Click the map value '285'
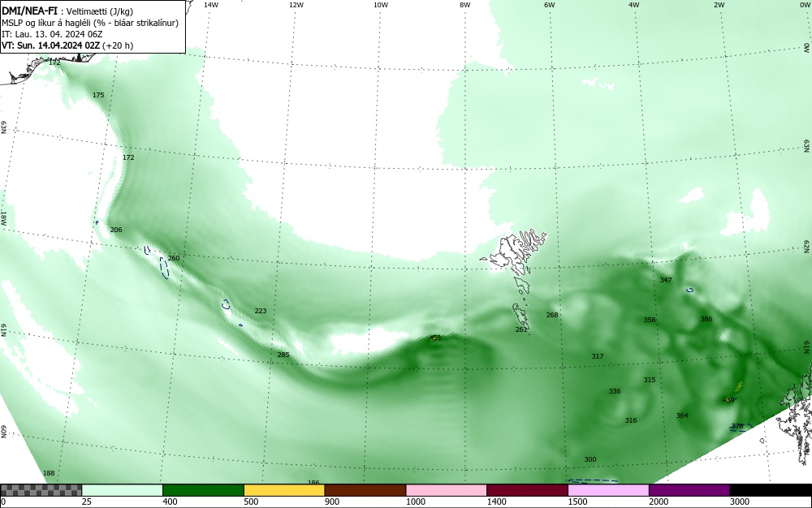Screen dimensions: 812x508 click(283, 355)
